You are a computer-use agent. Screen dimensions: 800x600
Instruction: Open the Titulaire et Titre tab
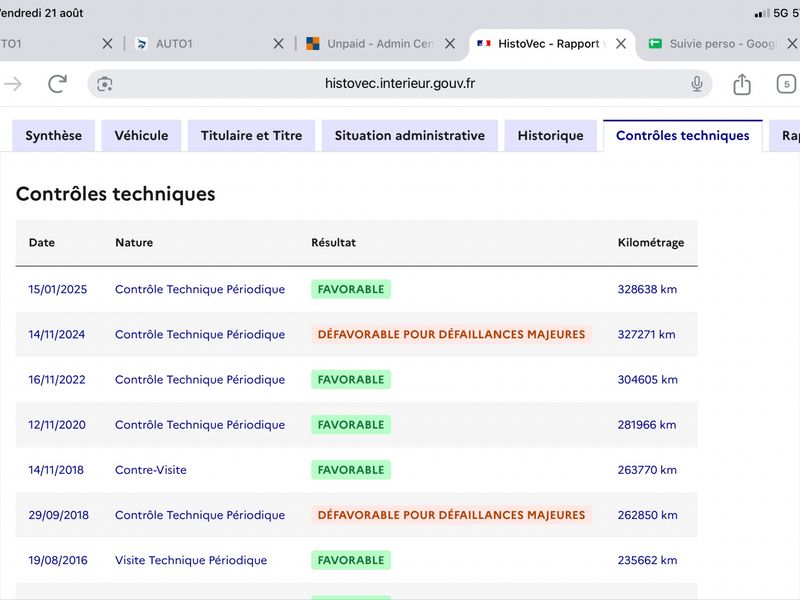coord(252,136)
